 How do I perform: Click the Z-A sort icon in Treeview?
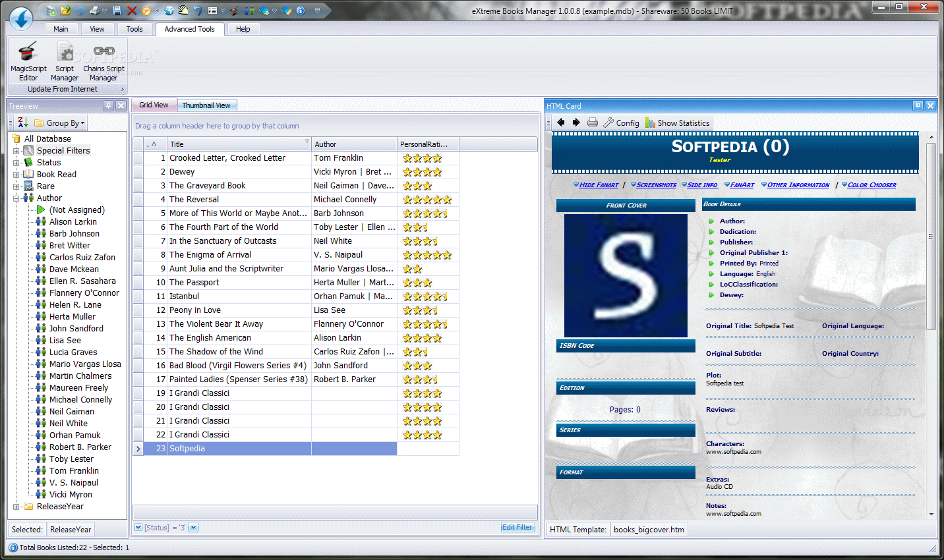coord(23,123)
